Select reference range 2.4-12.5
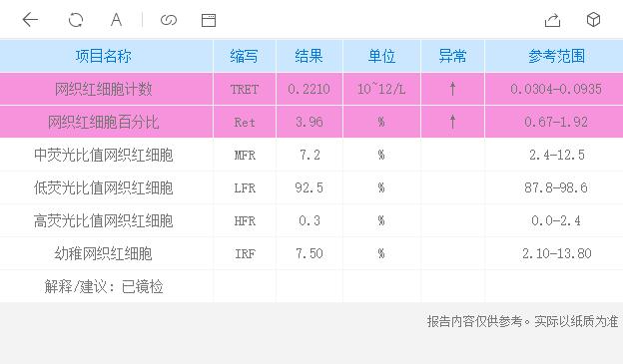The height and width of the screenshot is (364, 623). click(x=557, y=155)
